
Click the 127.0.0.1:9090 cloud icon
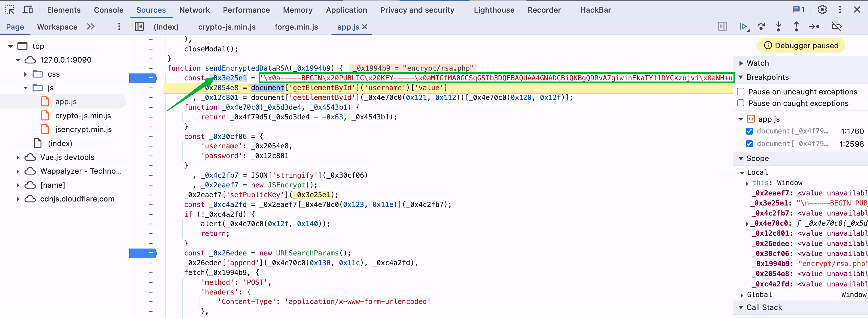pos(30,60)
